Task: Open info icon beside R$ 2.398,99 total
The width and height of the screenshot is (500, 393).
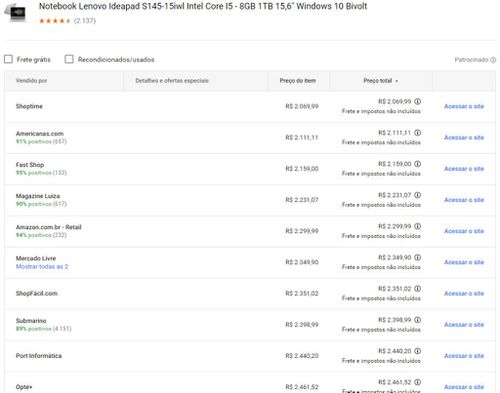Action: [417, 320]
